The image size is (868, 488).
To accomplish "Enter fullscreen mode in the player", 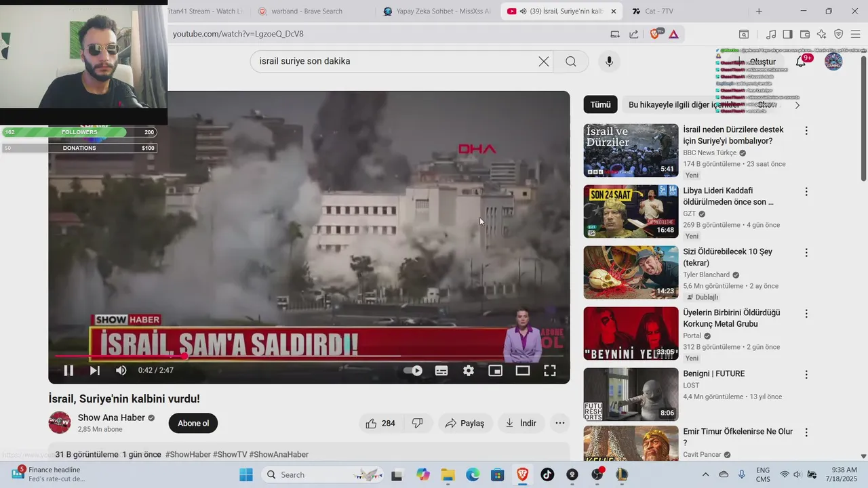I will click(550, 371).
